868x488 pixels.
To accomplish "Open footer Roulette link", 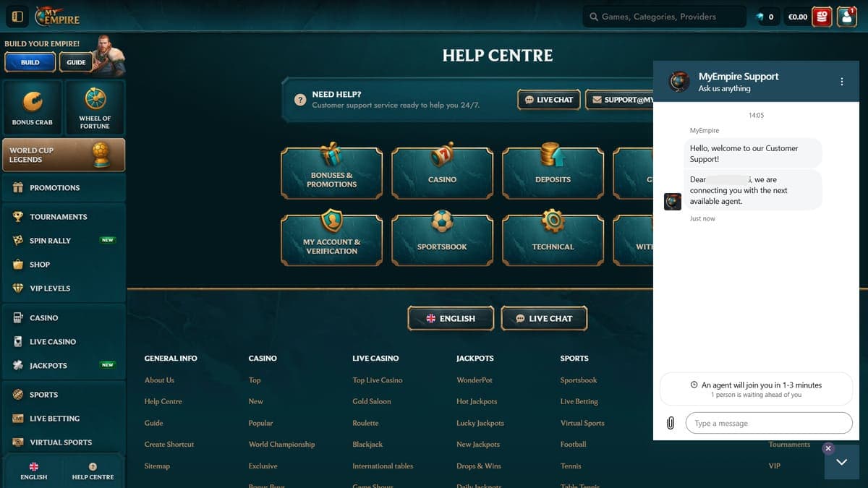I will point(365,423).
